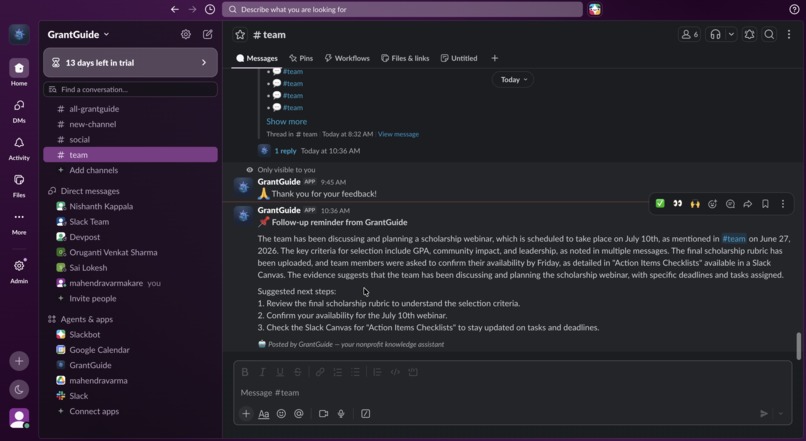Open your profile avatar at bottom left
This screenshot has width=806, height=441.
[19, 418]
